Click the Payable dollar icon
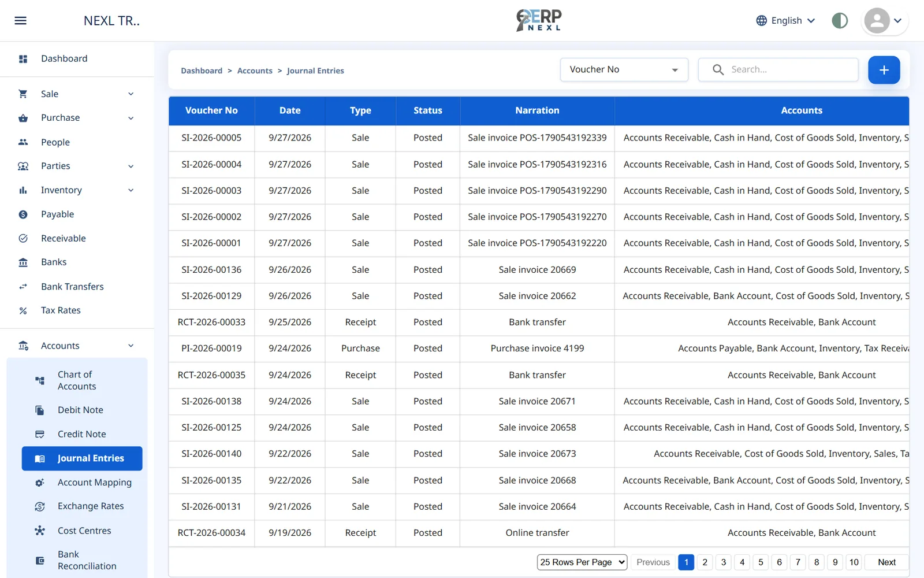Screen dimensions: 924x578 [x=23, y=214]
